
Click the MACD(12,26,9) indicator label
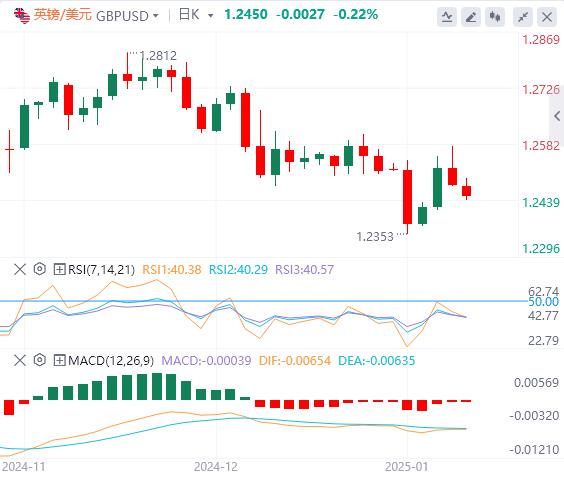click(x=111, y=360)
